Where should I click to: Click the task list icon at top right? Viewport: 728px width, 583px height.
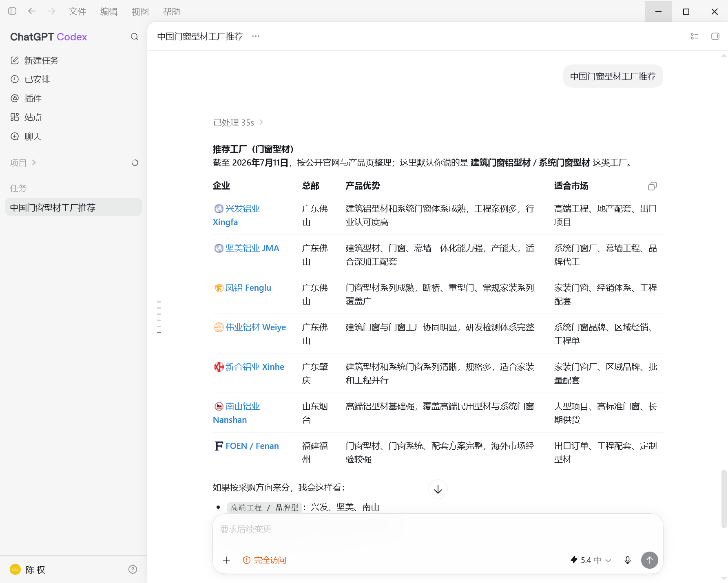click(x=695, y=36)
